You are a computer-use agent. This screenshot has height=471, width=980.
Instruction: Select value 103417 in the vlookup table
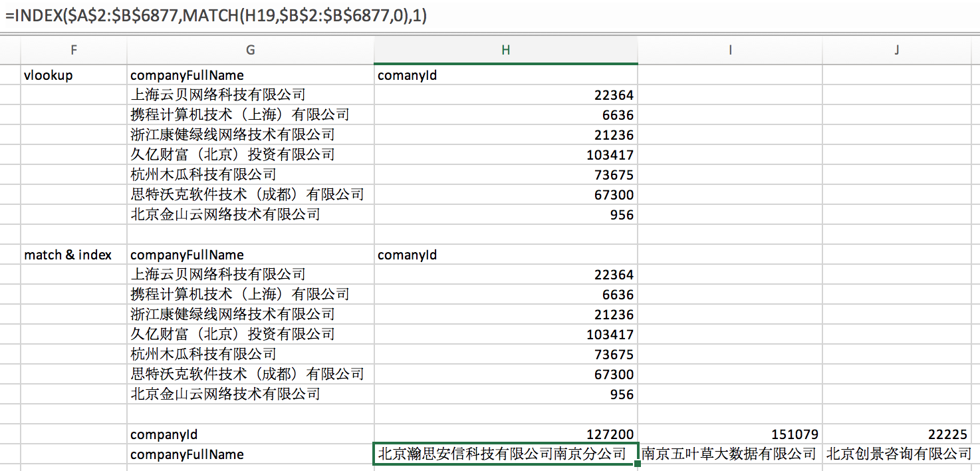pyautogui.click(x=505, y=155)
